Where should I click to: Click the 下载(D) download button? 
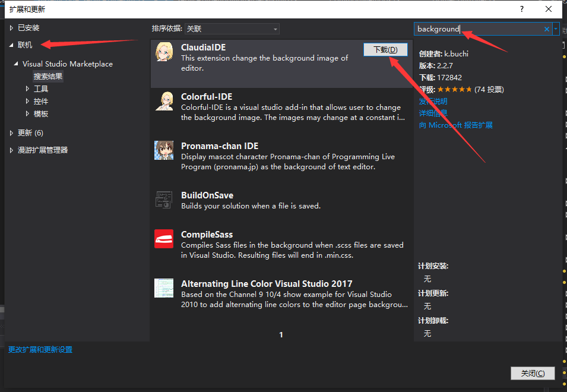[x=385, y=49]
